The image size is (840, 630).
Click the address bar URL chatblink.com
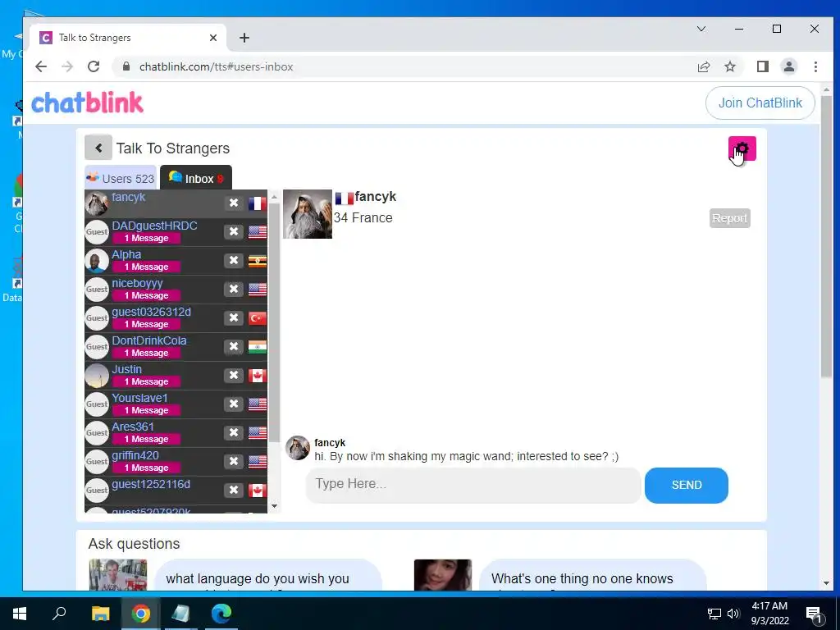pyautogui.click(x=217, y=67)
